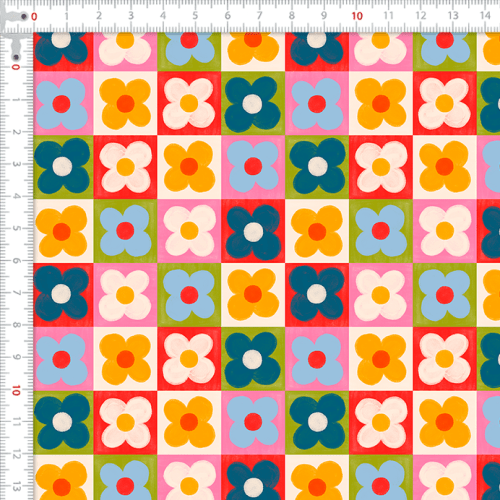The image size is (500, 500).
Task: Click number 2 on the vertical ruler
Action: 16,132
